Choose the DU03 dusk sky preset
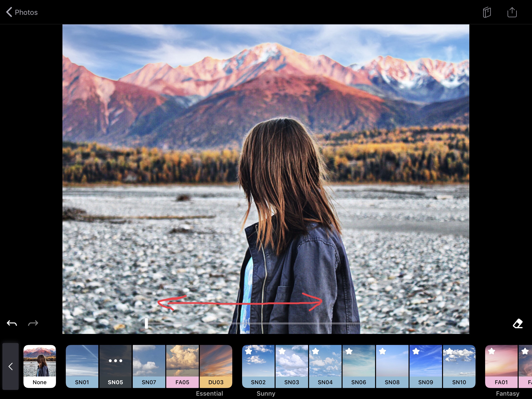 [x=216, y=366]
